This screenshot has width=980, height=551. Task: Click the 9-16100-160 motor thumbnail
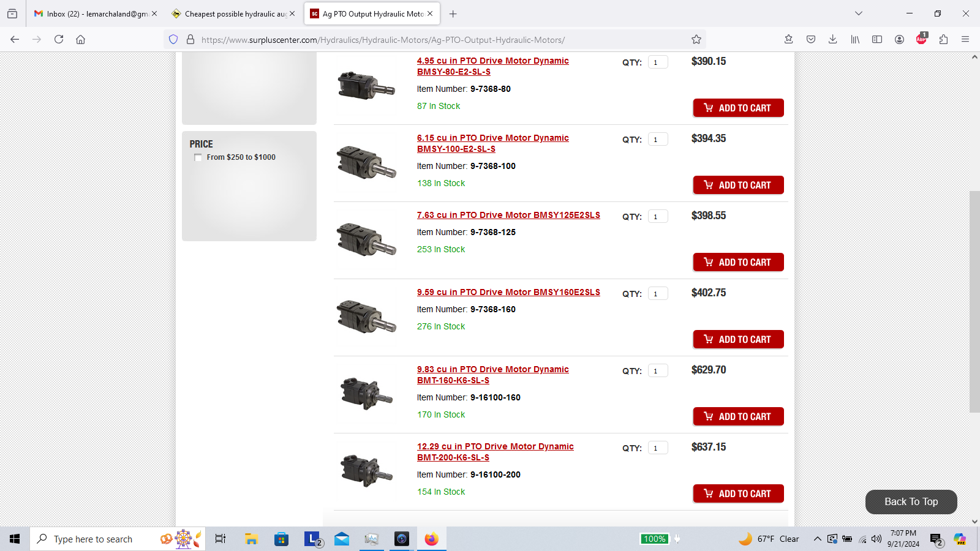coord(366,393)
